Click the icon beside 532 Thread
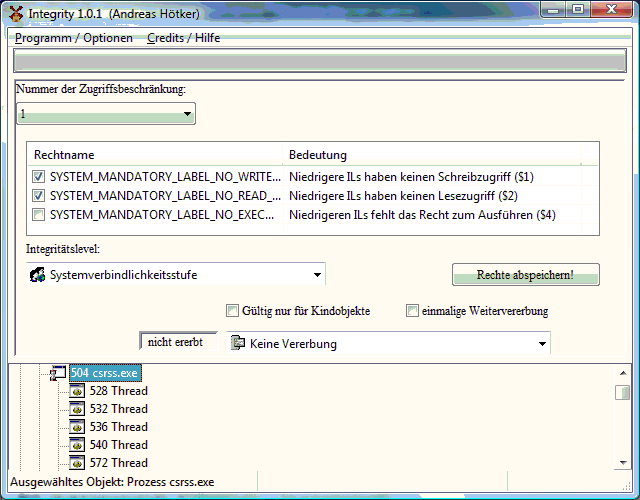 (76, 409)
